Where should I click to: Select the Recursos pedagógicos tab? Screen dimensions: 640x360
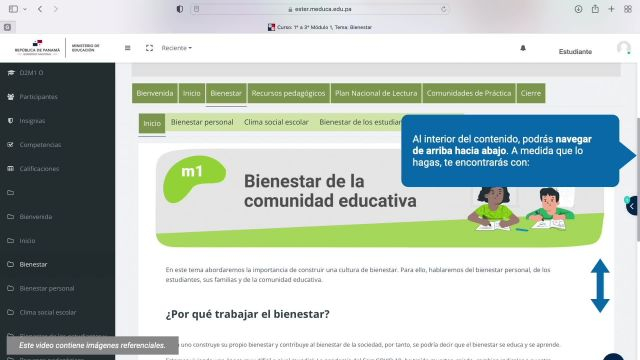click(288, 93)
